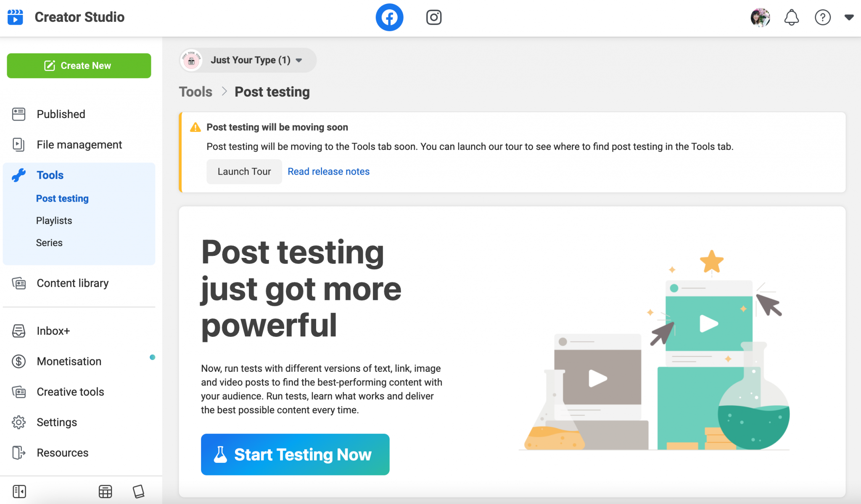Switch to the Facebook platform icon
Viewport: 861px width, 504px height.
click(x=389, y=17)
